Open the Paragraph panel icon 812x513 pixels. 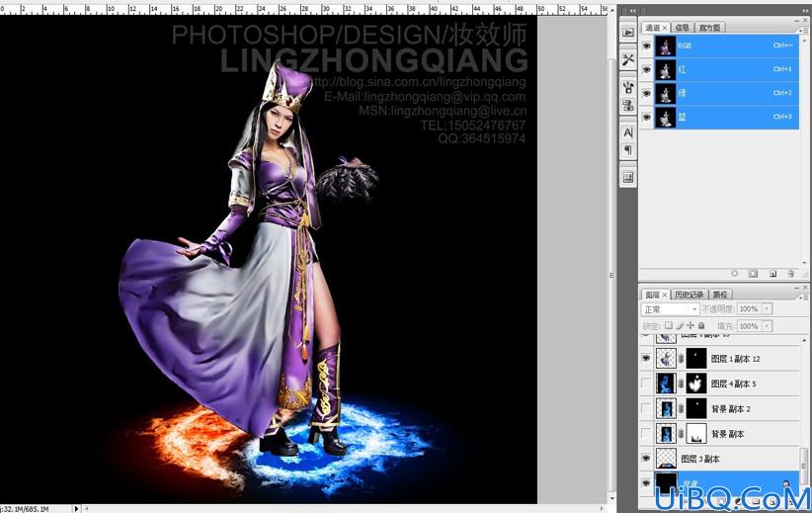(628, 150)
